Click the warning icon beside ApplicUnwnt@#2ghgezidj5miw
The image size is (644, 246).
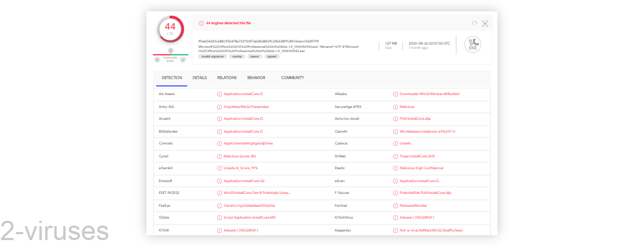click(x=219, y=143)
